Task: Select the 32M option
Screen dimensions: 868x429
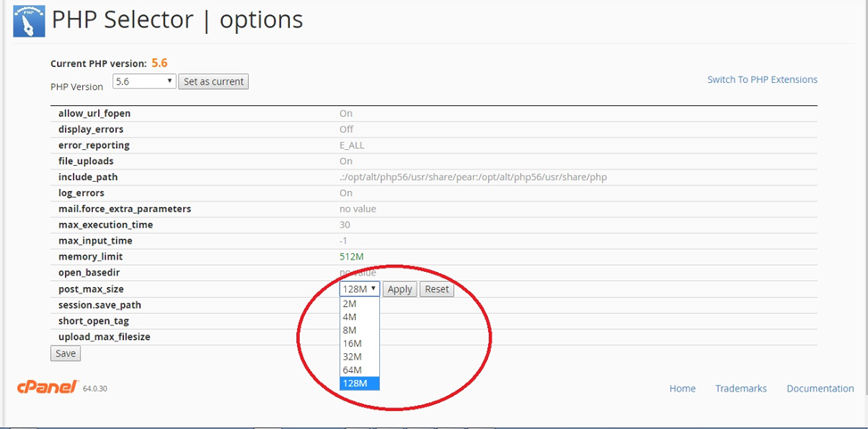Action: [351, 357]
